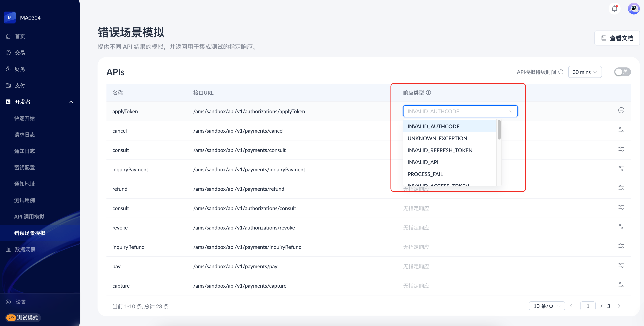Click info icon beside 响应类型 header
Screen dimensions: 644x326
coord(428,93)
